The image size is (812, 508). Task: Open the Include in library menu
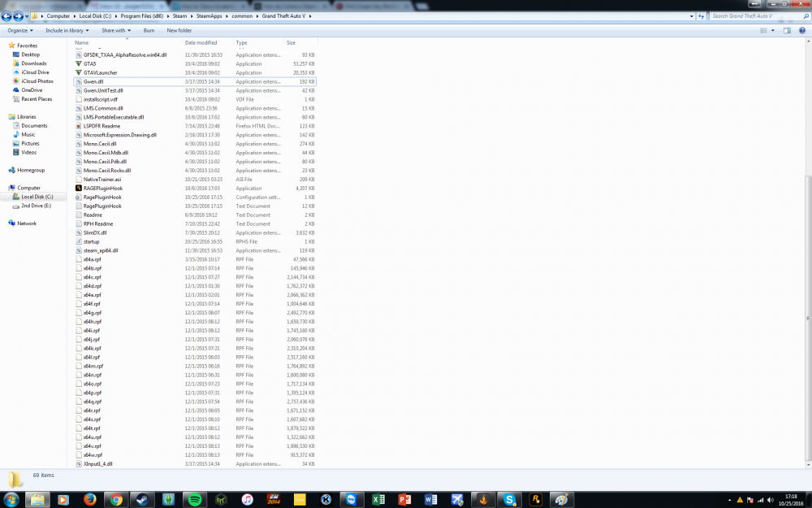67,31
